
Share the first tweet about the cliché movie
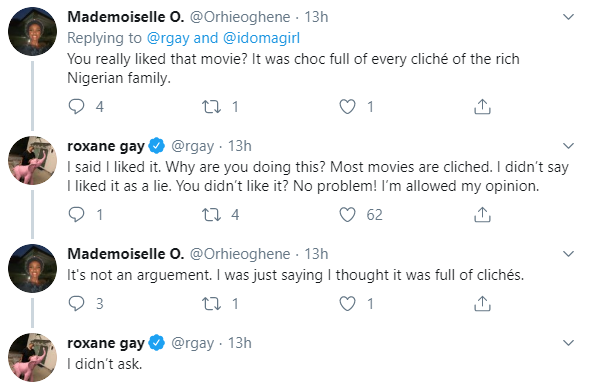click(x=482, y=107)
